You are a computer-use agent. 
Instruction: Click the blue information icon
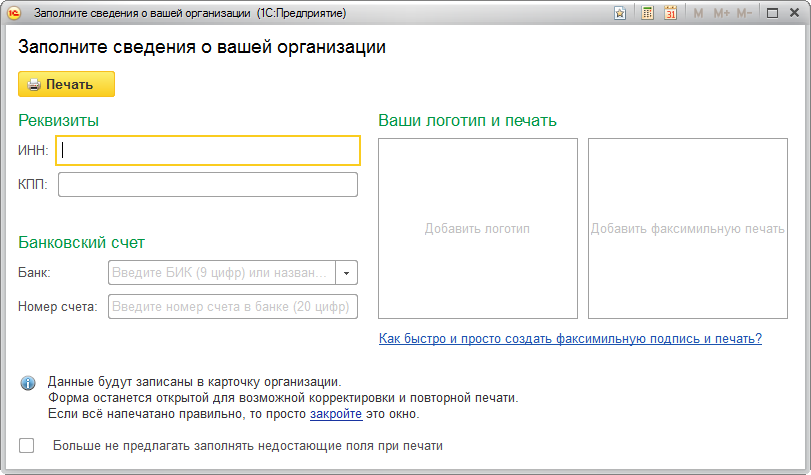tap(28, 383)
